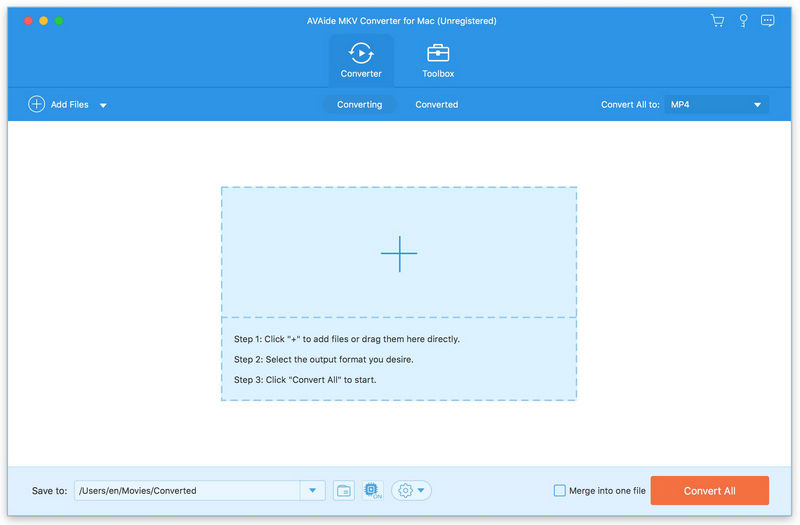Open the output folder icon
This screenshot has width=800, height=525.
click(x=344, y=490)
